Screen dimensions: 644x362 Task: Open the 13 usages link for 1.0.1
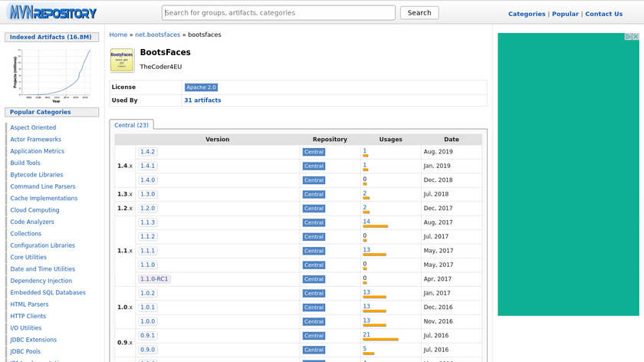366,306
